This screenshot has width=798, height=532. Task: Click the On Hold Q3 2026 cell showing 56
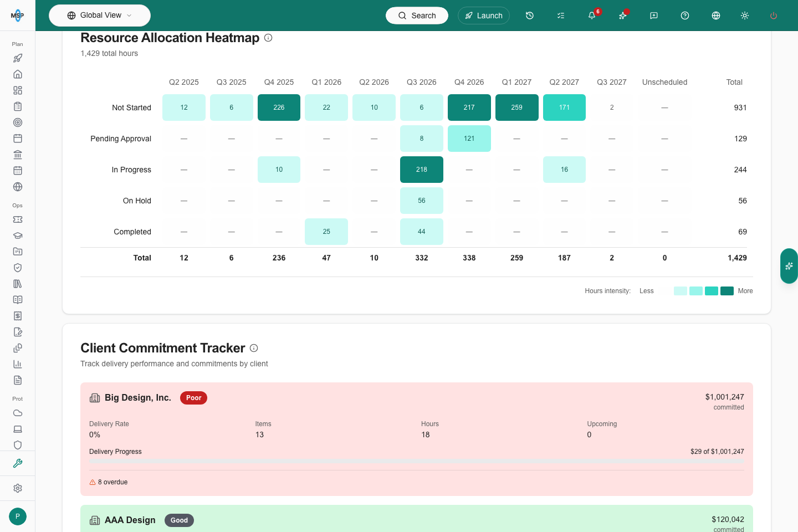(422, 201)
